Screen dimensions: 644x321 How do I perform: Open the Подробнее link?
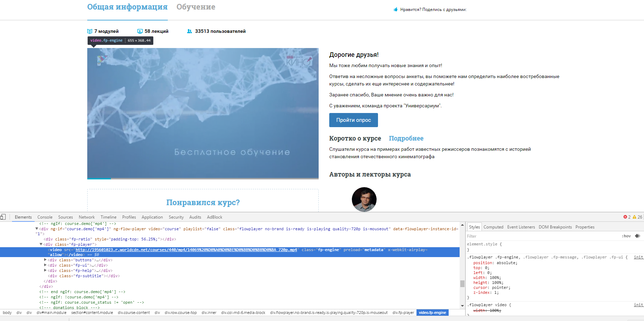click(x=406, y=138)
